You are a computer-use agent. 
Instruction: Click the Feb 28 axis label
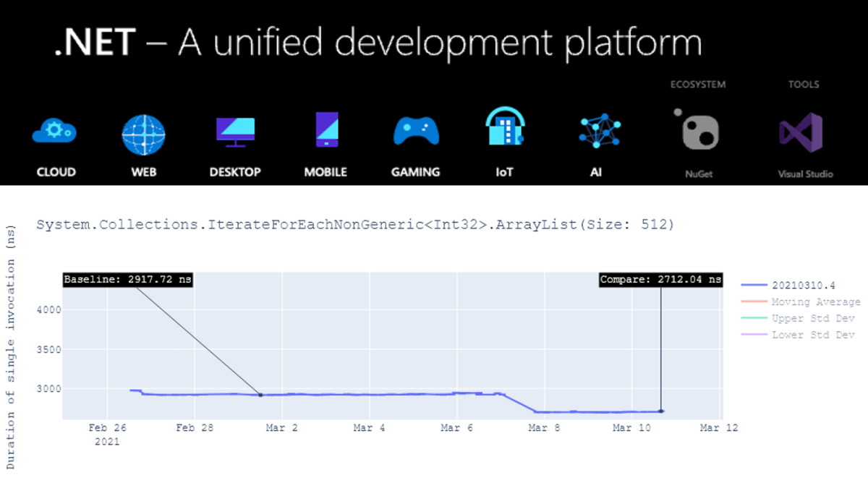coord(195,428)
